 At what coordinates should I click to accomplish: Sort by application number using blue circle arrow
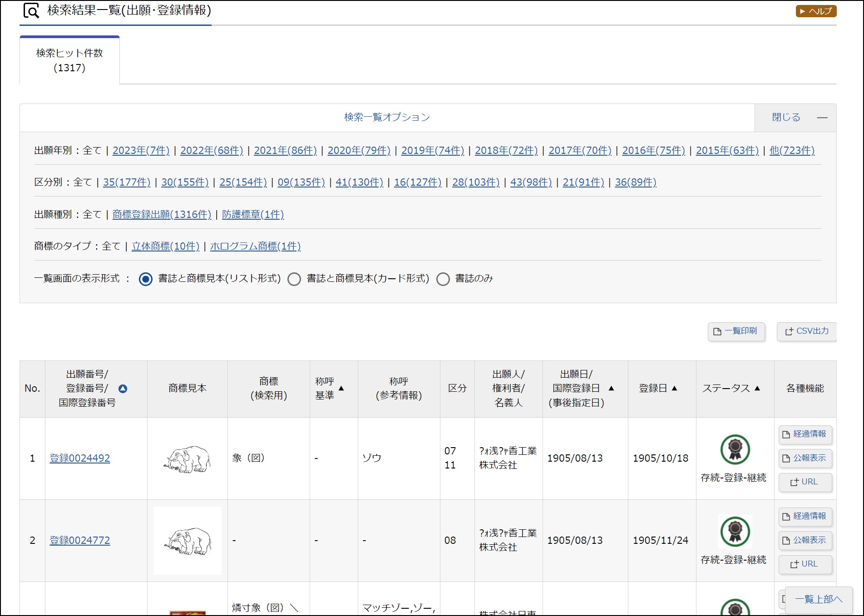[123, 389]
